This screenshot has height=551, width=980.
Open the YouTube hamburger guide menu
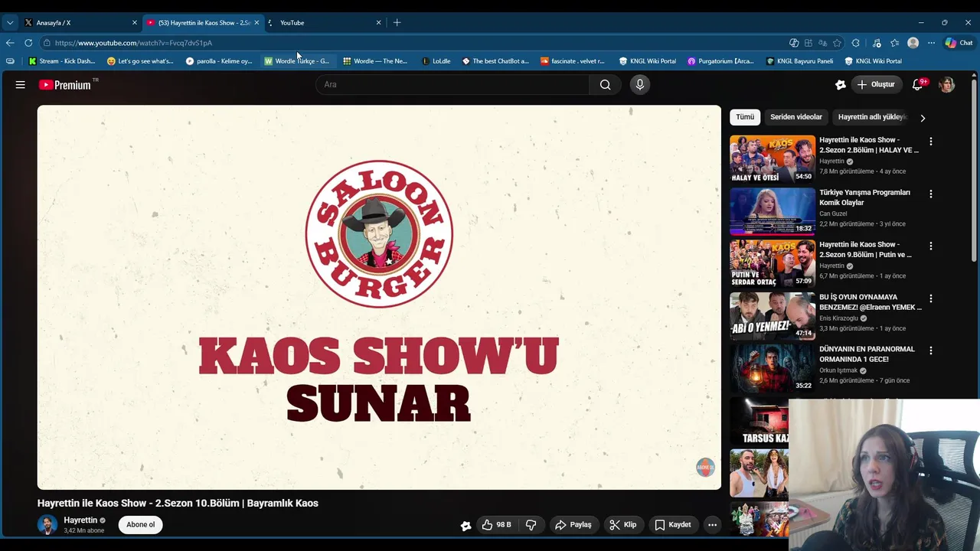21,85
